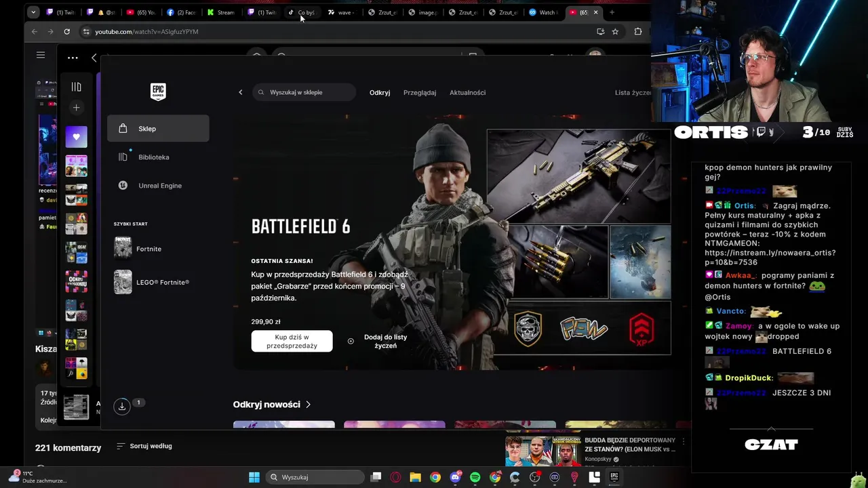
Task: Close the active YouTube tab
Action: tap(596, 12)
